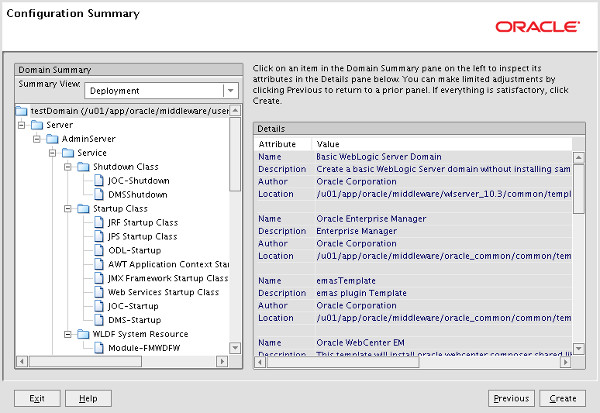Select ODL-Startup tree item
Screen dimensions: 600x413
coord(135,250)
